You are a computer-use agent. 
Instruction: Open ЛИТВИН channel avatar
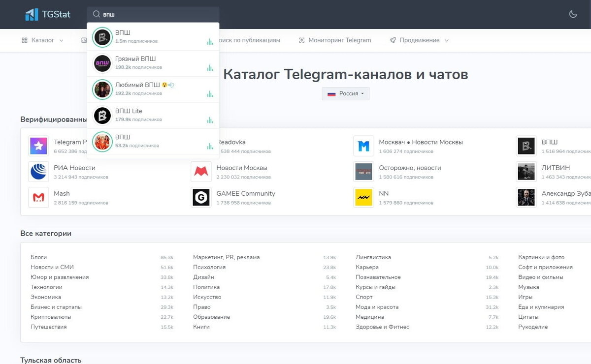(526, 172)
